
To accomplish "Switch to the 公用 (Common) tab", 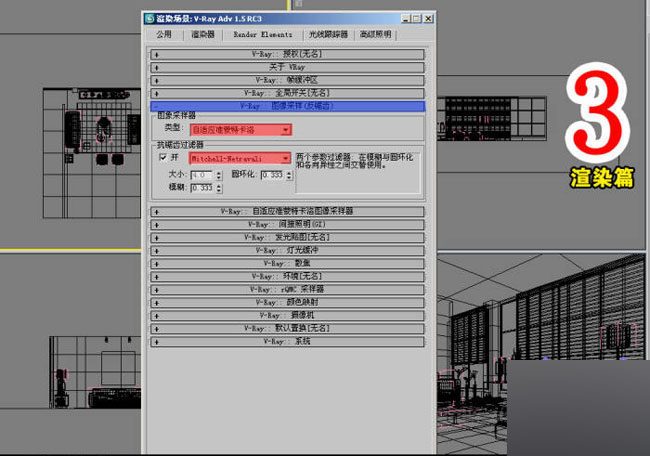I will pyautogui.click(x=164, y=35).
